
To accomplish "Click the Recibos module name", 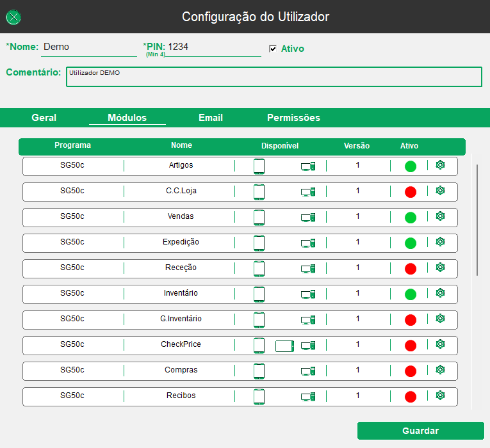I will (181, 396).
